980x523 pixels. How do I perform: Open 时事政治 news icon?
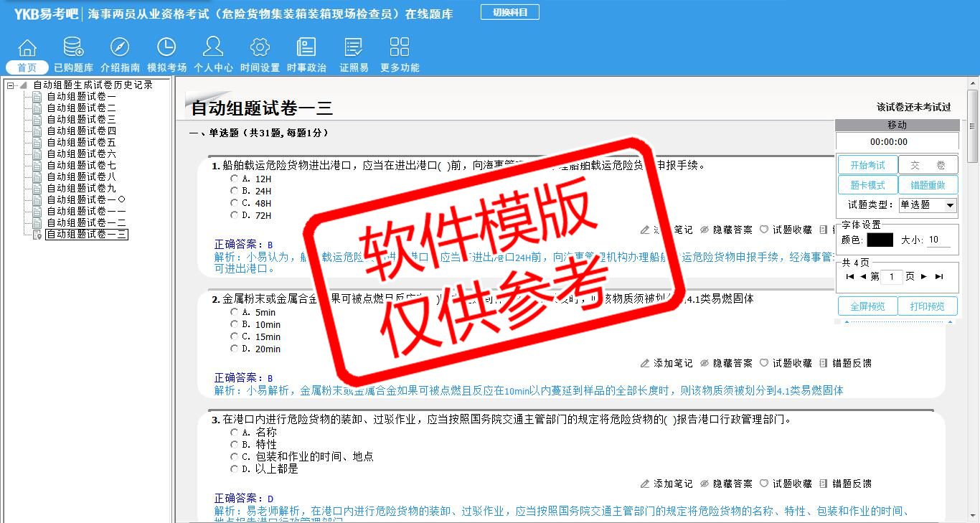coord(306,48)
